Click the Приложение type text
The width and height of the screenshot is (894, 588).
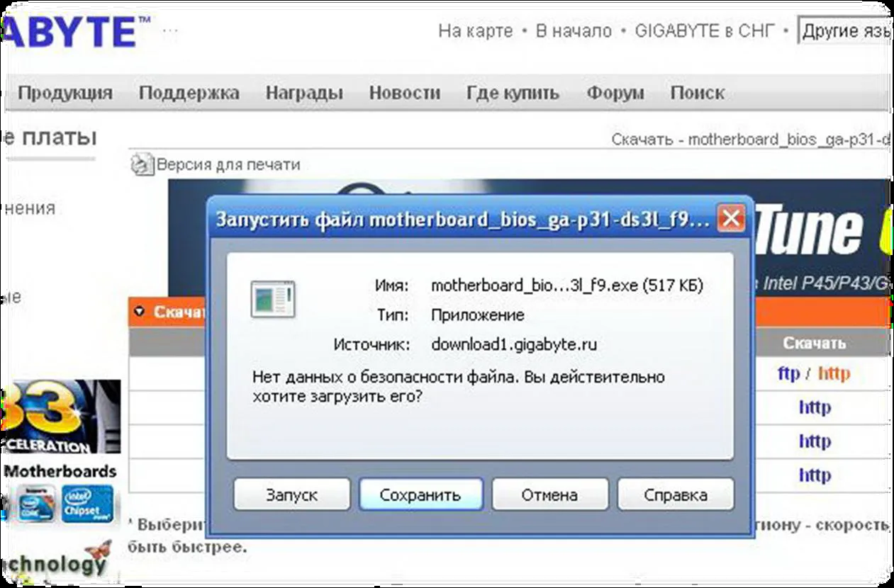pos(478,315)
